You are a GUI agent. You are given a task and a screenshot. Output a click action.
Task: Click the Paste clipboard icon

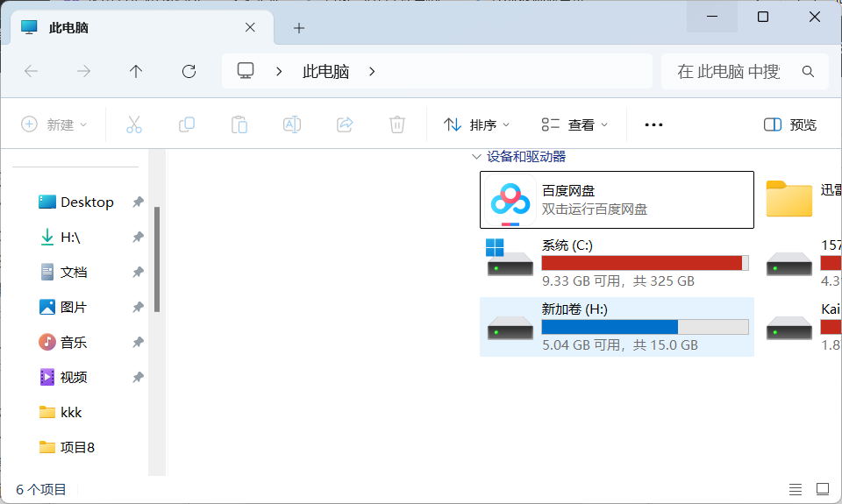point(239,124)
